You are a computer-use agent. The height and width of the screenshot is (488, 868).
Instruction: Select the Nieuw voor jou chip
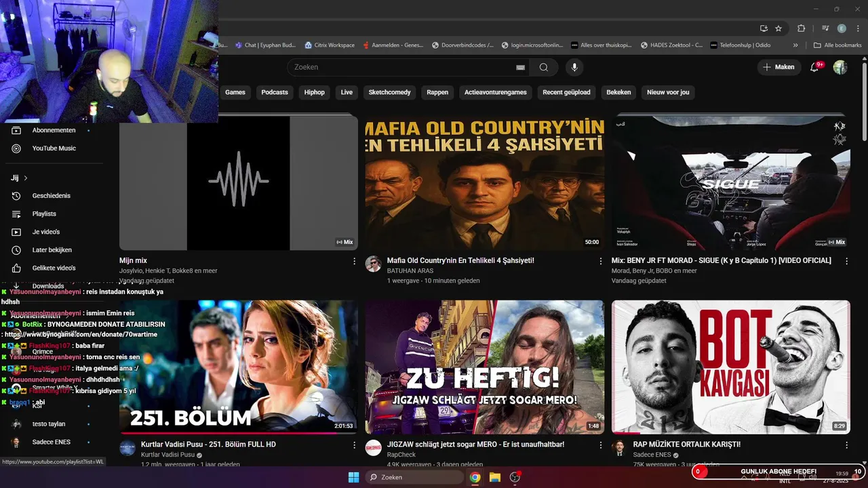[x=668, y=92]
